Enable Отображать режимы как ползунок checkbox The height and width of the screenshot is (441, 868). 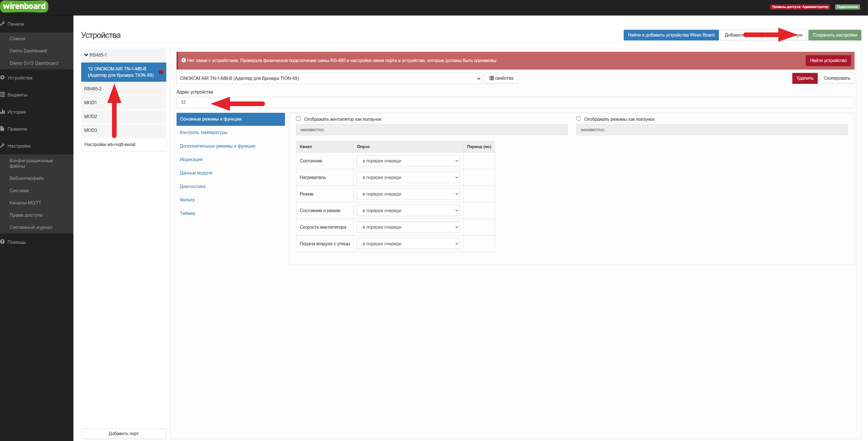coord(578,119)
